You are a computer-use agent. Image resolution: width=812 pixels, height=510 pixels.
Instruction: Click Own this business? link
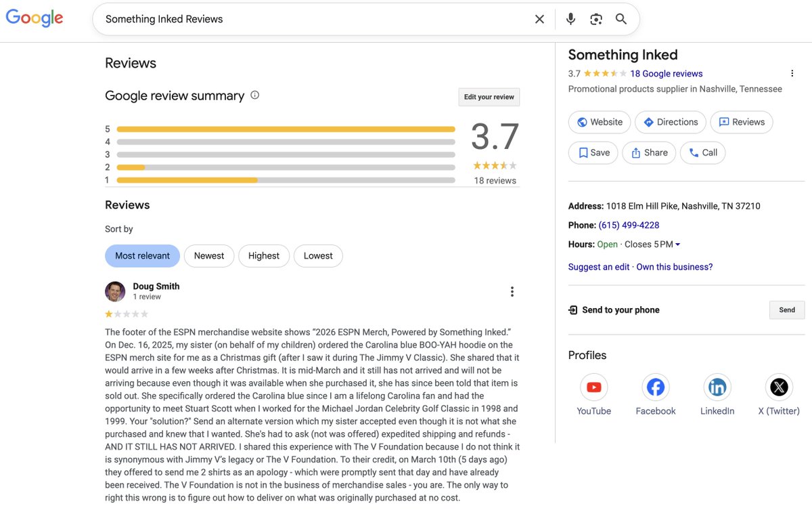click(675, 267)
